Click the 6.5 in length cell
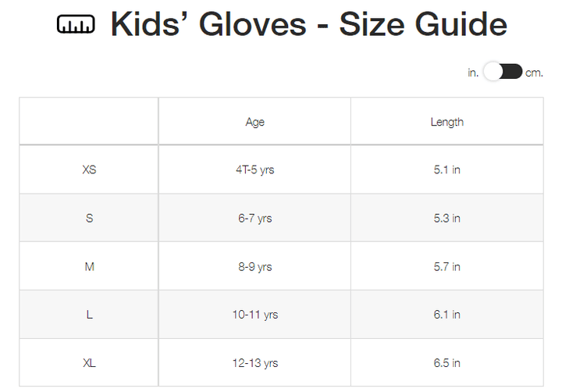This screenshot has height=392, width=562. pos(446,363)
